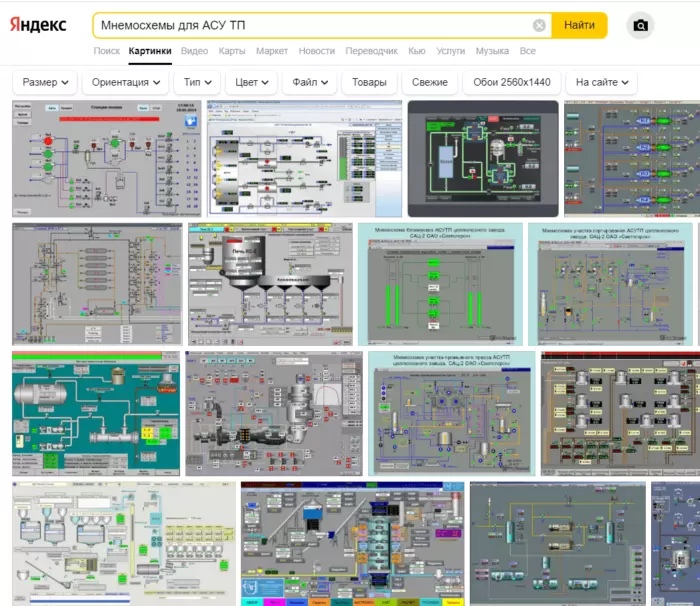Open the Карты tab
Screen dimensions: 700x606
(x=232, y=51)
